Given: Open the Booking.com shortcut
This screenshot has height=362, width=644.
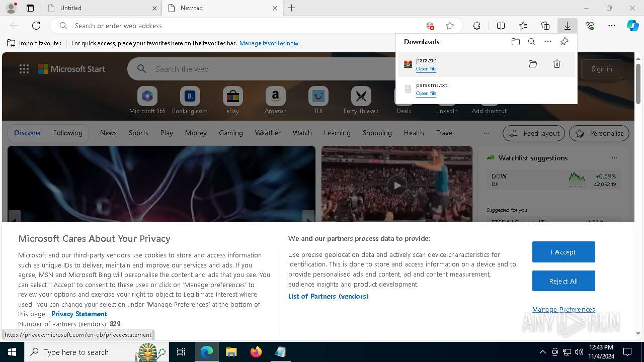Looking at the screenshot, I should click(190, 101).
